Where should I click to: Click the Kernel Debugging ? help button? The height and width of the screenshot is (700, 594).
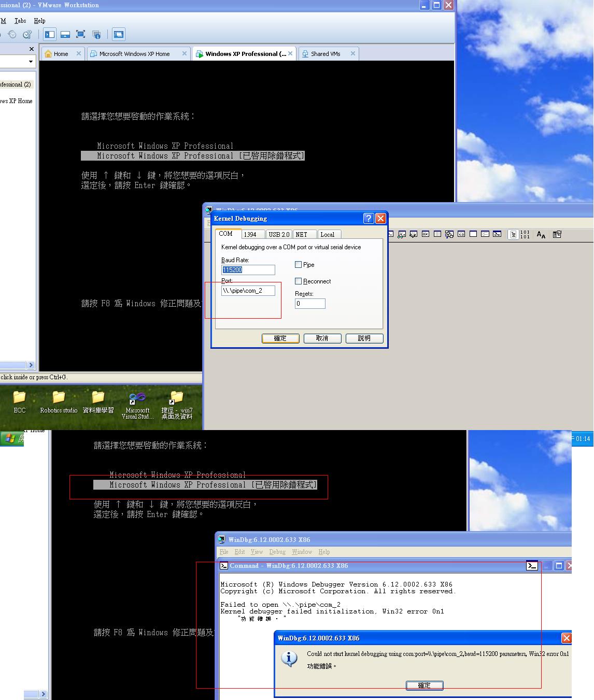pyautogui.click(x=368, y=218)
